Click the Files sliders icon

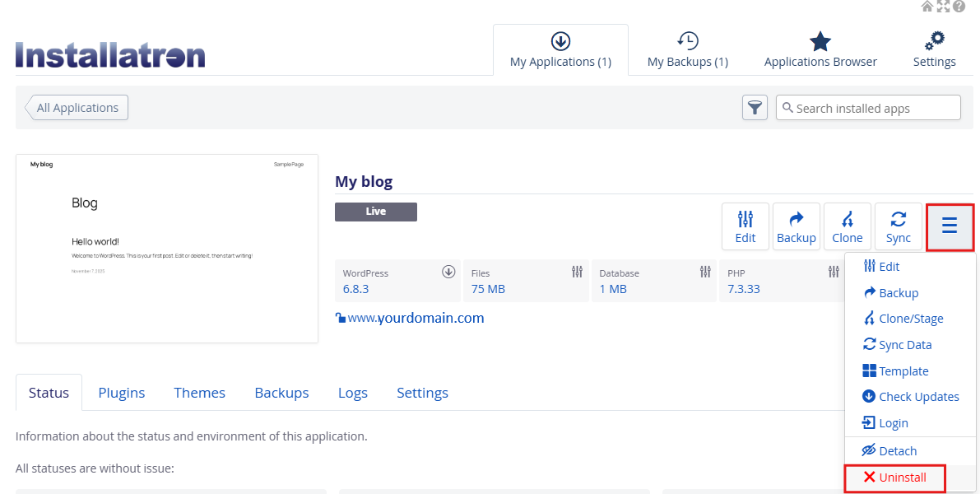tap(577, 272)
